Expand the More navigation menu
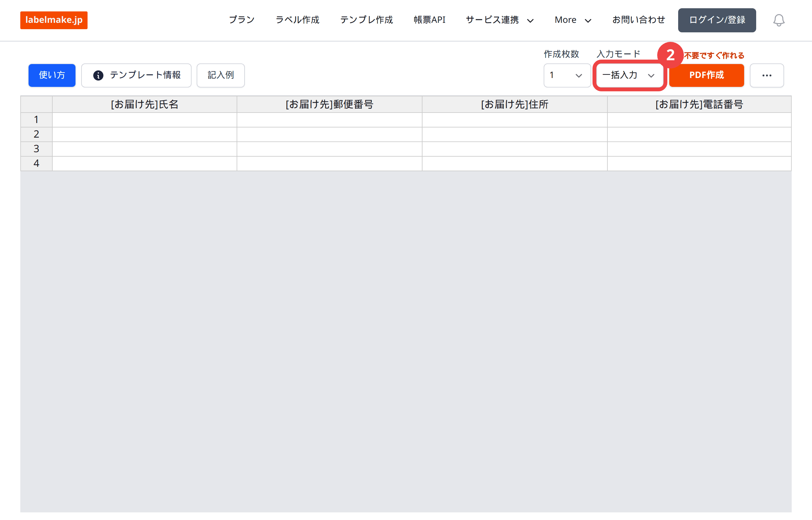Screen dimensions: 812x520 point(573,20)
